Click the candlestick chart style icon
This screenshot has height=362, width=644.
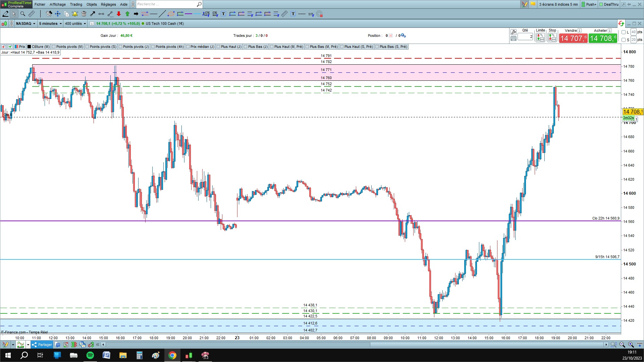(4, 23)
